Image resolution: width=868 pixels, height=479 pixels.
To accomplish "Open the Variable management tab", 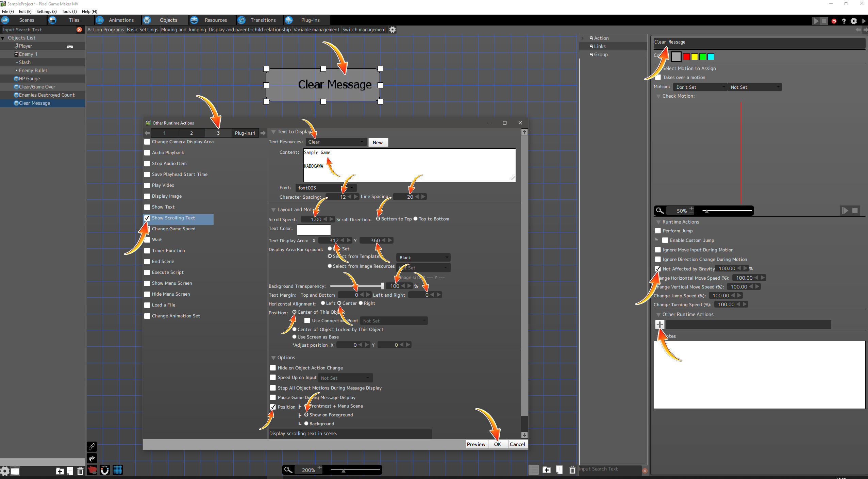I will tap(316, 30).
